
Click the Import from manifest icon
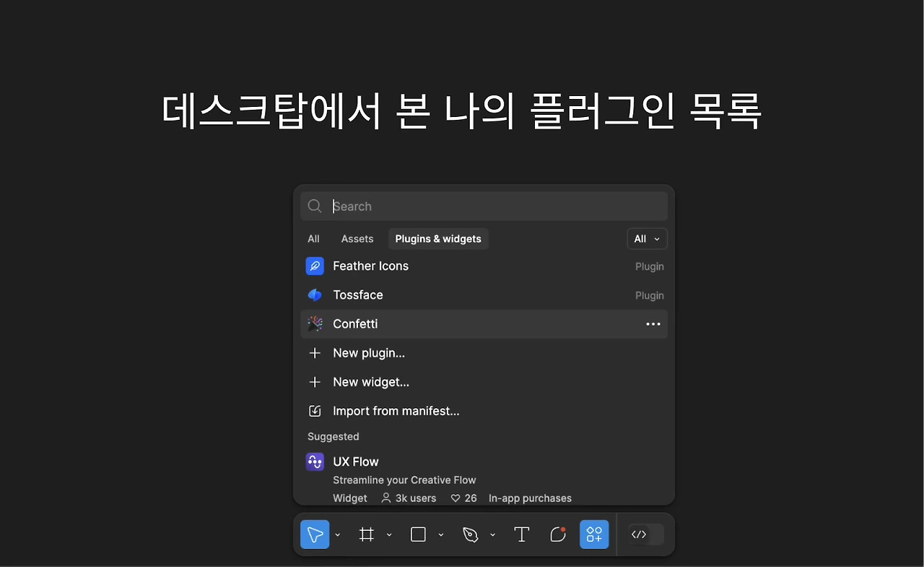(x=315, y=411)
